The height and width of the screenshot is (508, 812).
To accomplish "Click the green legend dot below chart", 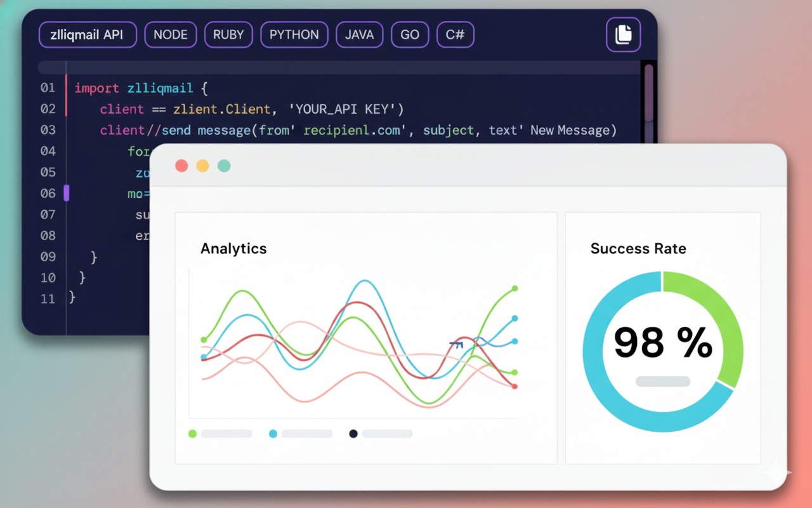I will tap(192, 434).
